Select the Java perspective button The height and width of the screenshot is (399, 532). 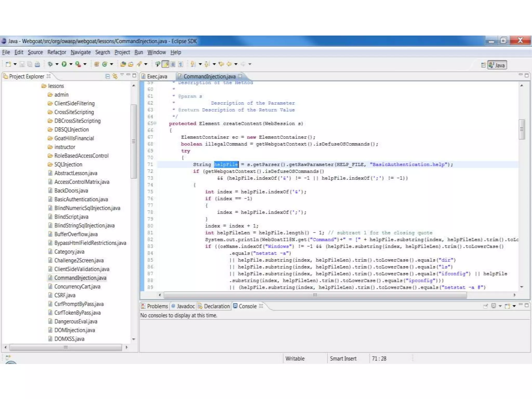pyautogui.click(x=497, y=65)
